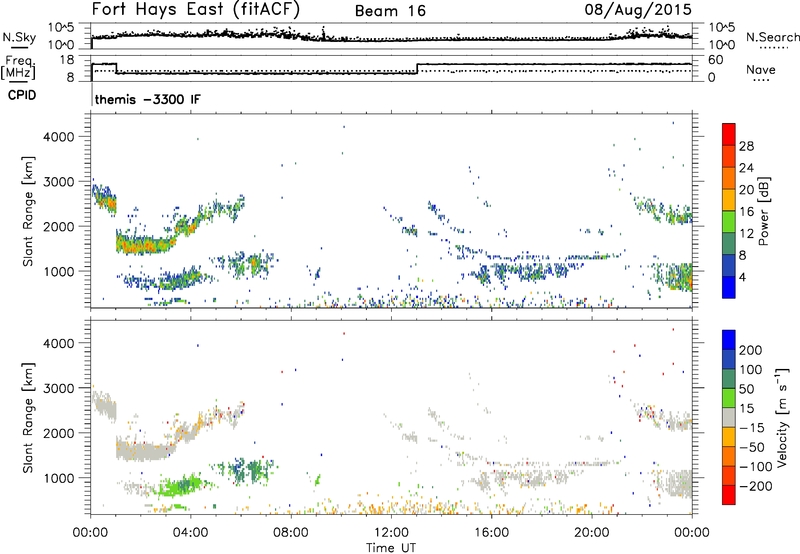Select the "N.Search" legend label
Viewport: 800px width, 554px height.
pyautogui.click(x=773, y=37)
